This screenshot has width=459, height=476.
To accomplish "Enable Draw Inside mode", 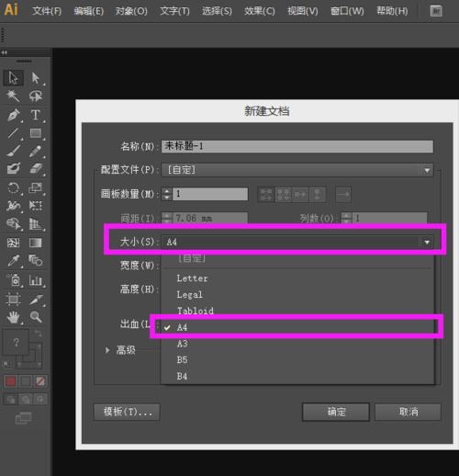I will click(40, 399).
